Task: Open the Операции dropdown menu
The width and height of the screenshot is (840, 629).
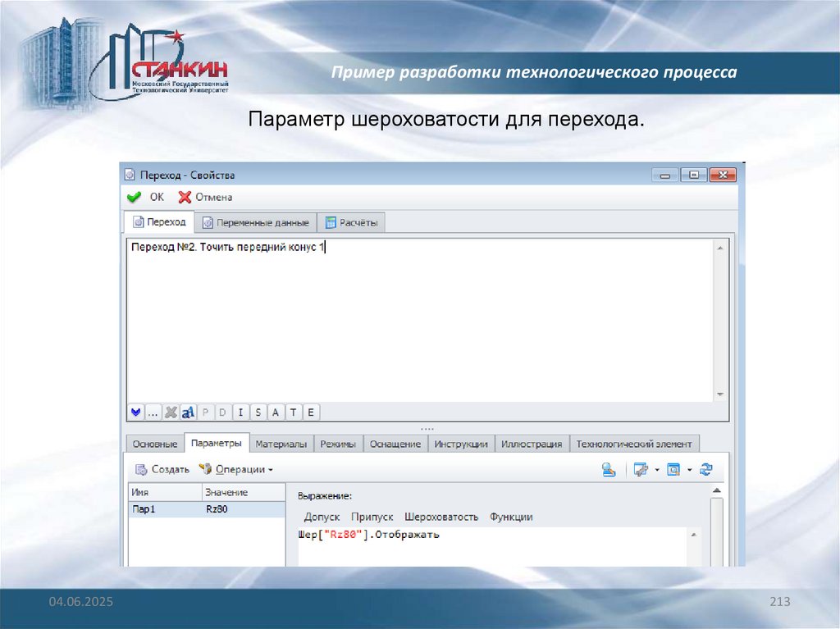Action: coord(235,469)
